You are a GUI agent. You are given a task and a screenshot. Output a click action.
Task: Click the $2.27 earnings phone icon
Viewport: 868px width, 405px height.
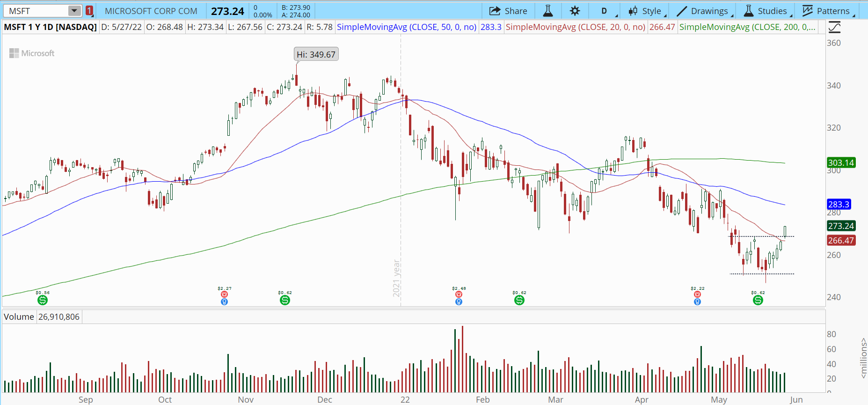225,295
